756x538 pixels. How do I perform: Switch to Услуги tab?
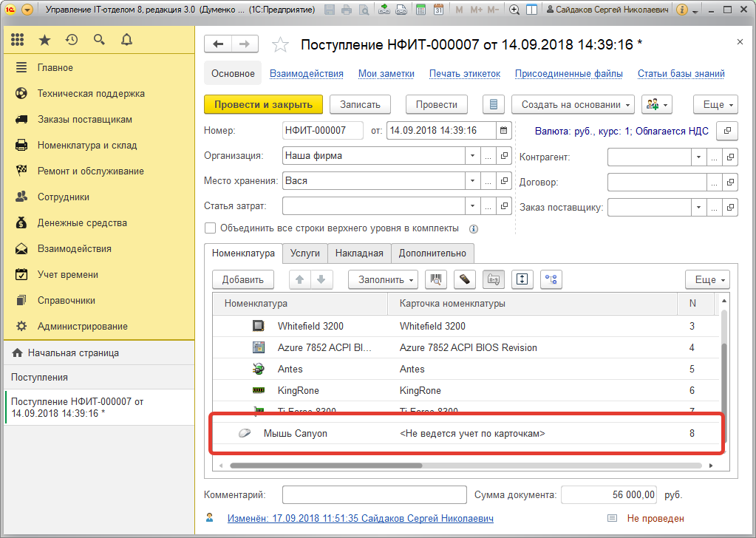[304, 253]
